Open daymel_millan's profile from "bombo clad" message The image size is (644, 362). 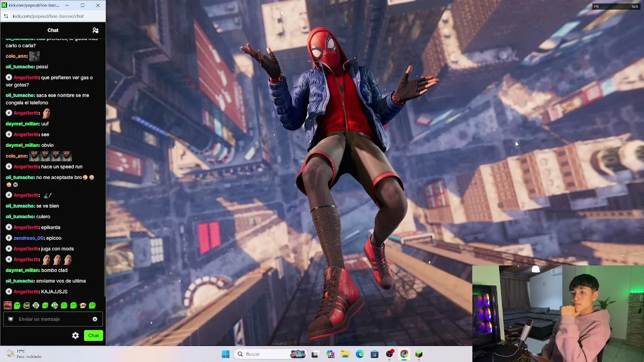click(x=23, y=270)
